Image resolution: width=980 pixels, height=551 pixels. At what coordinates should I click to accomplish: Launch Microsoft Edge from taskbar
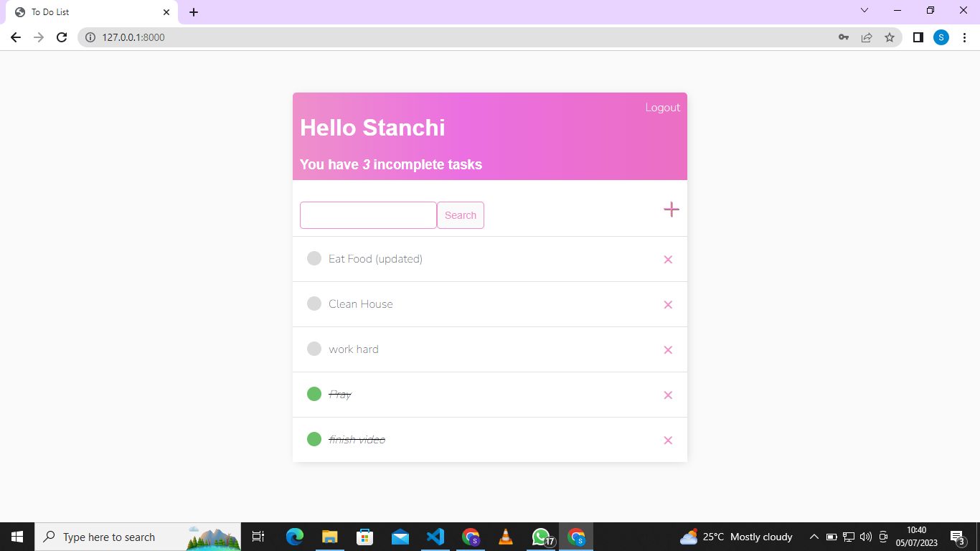295,537
